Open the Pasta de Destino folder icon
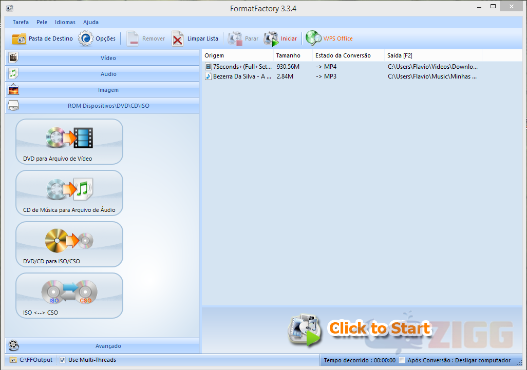 [19, 39]
